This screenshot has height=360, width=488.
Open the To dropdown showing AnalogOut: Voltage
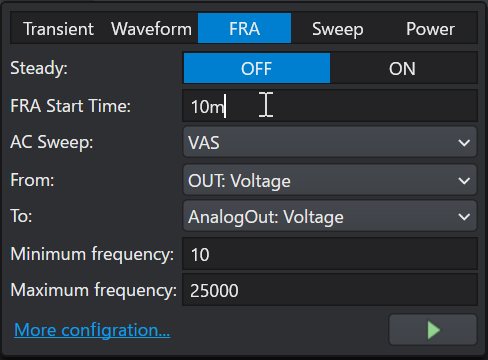click(330, 216)
